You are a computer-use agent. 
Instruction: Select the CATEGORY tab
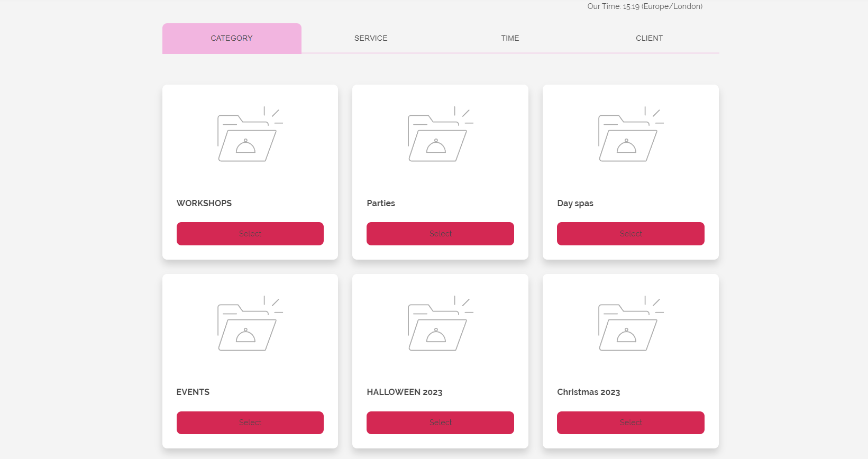pyautogui.click(x=232, y=38)
